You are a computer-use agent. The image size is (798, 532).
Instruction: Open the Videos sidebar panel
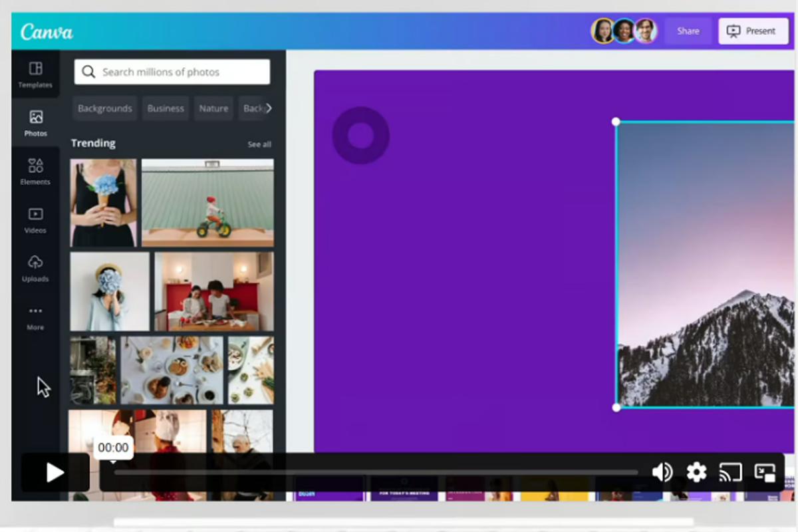(x=35, y=220)
